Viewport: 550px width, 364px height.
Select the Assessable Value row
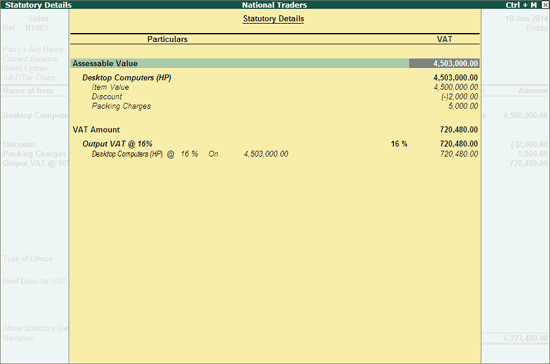coord(275,63)
